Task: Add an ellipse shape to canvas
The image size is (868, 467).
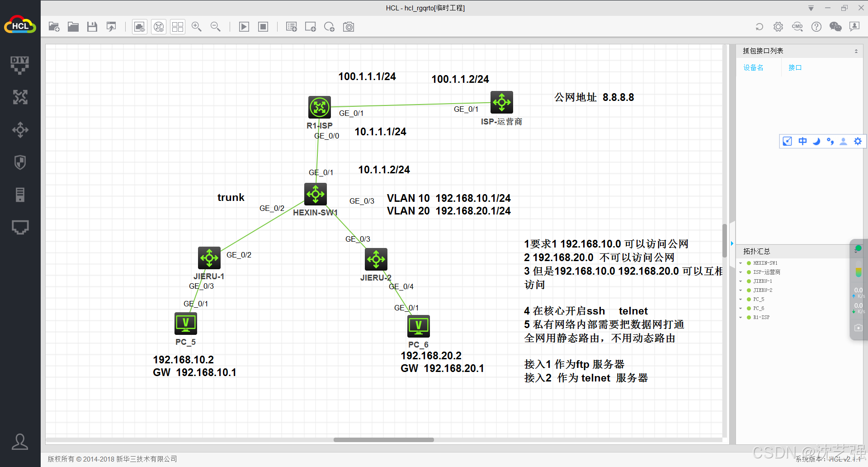Action: (330, 27)
